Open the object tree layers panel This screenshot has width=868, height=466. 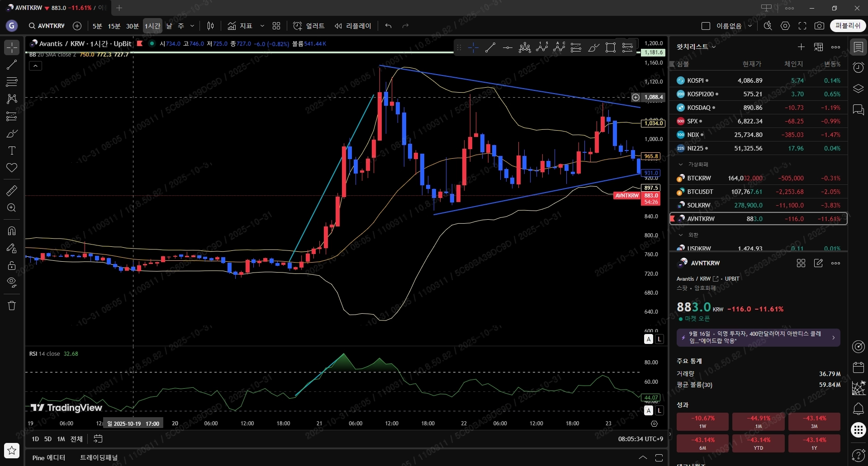[x=858, y=89]
